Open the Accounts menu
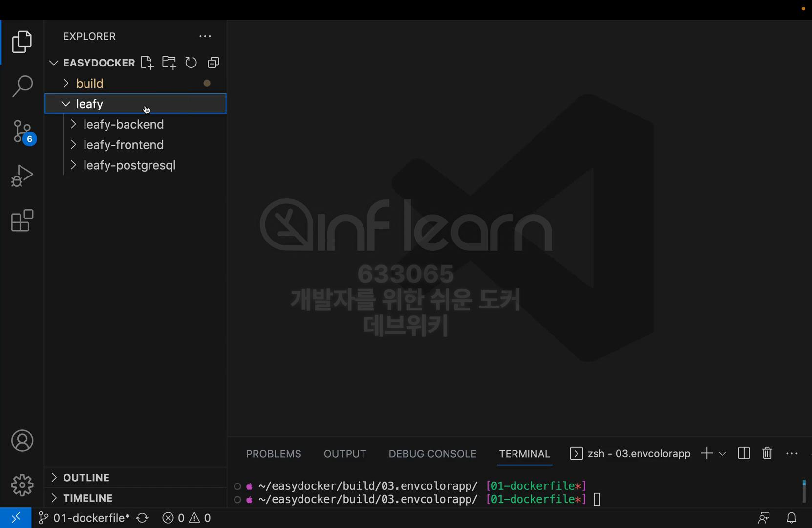Screen dimensions: 812x528 [x=22, y=440]
